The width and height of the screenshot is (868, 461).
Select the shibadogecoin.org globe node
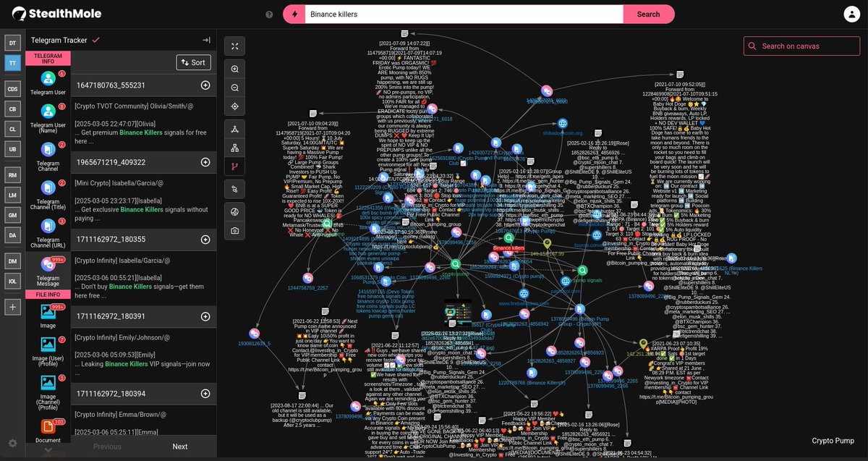click(563, 123)
